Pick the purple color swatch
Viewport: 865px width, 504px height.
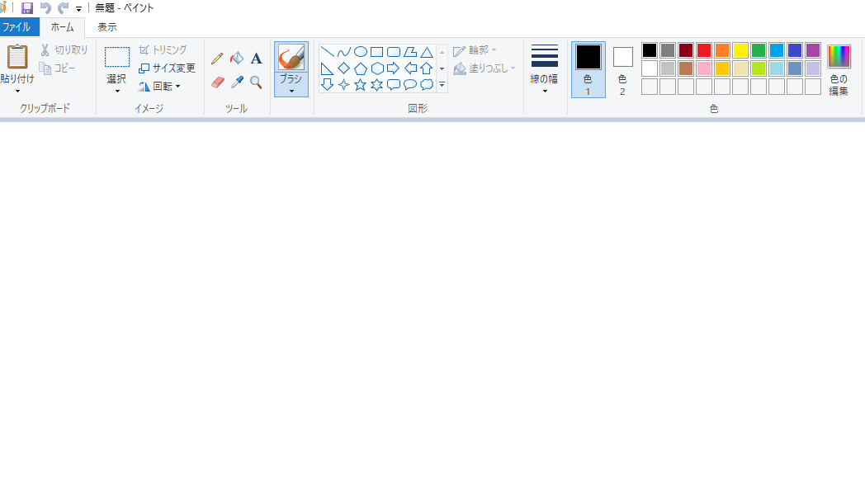813,50
